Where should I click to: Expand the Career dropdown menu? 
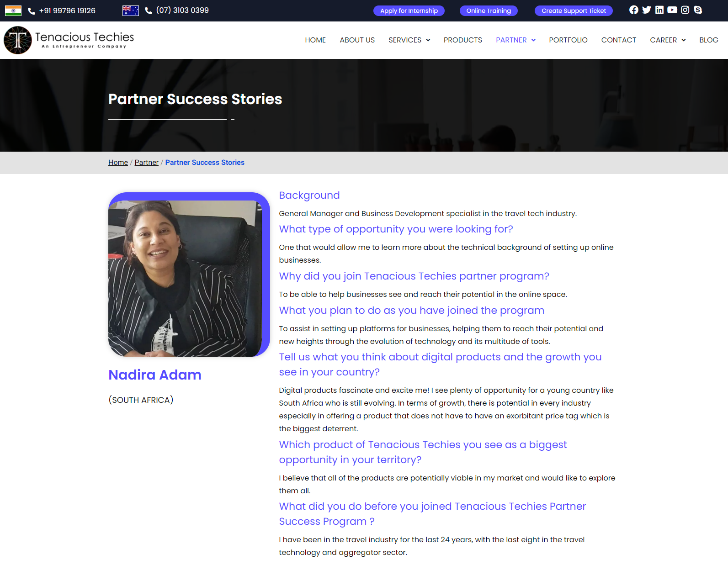tap(668, 40)
